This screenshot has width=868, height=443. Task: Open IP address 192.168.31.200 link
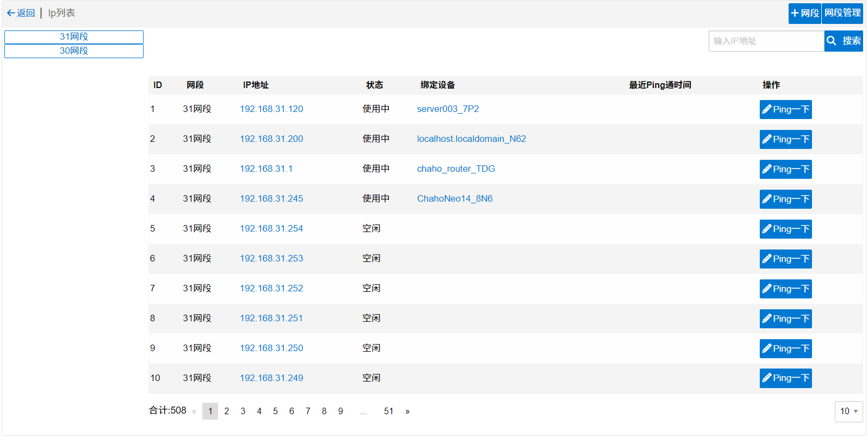(271, 139)
